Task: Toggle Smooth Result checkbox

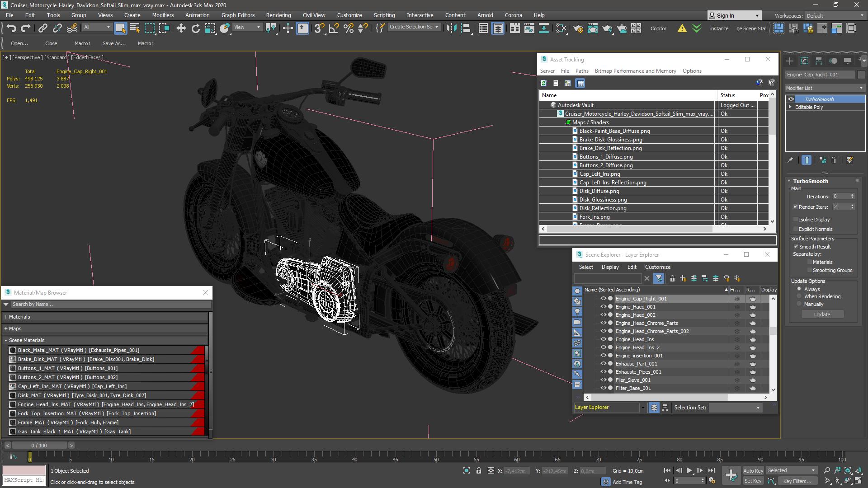Action: click(x=796, y=247)
